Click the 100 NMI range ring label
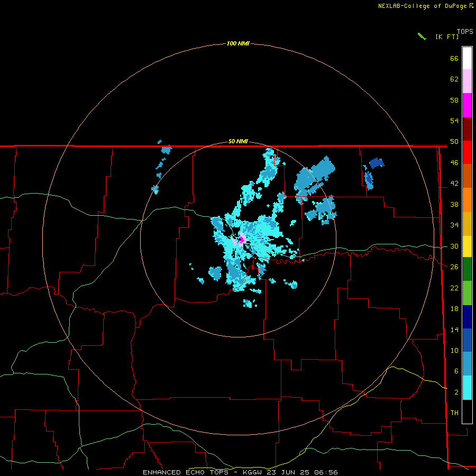This screenshot has width=476, height=476. [x=238, y=44]
